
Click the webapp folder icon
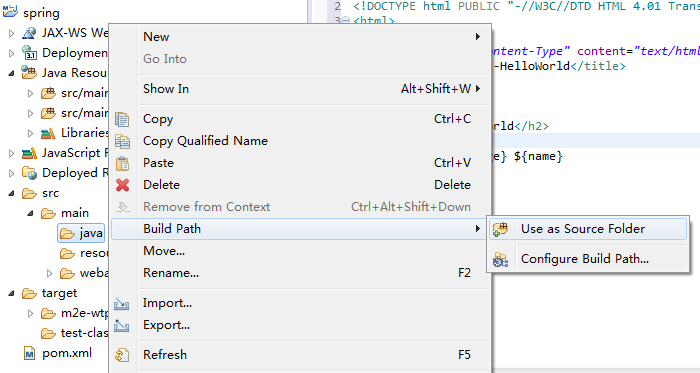tap(67, 273)
